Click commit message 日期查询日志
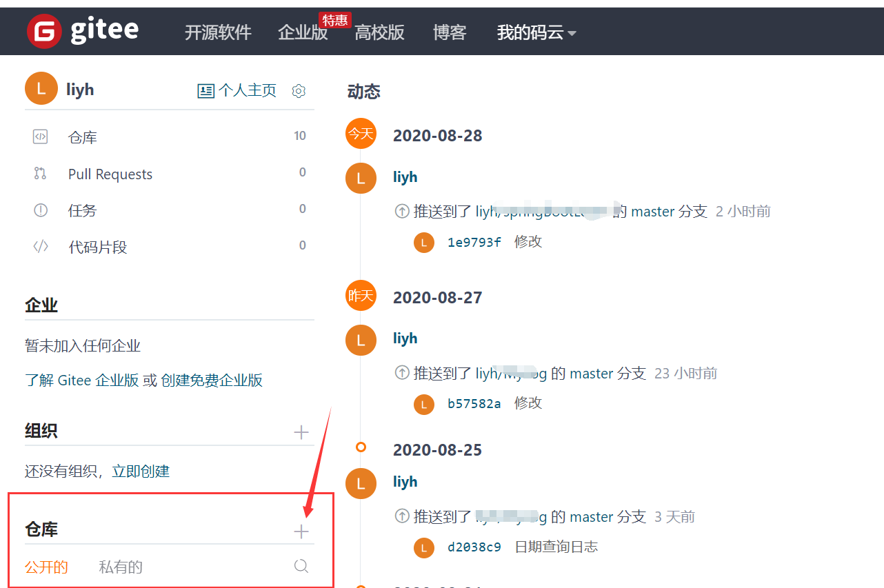This screenshot has height=588, width=884. click(556, 547)
